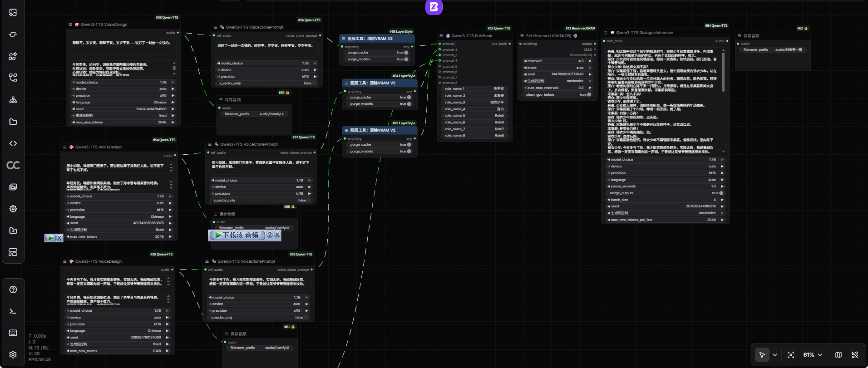Screen dimensions: 868x368
Task: Click the #84 Qwen-TTS node badge
Action: pos(716,25)
